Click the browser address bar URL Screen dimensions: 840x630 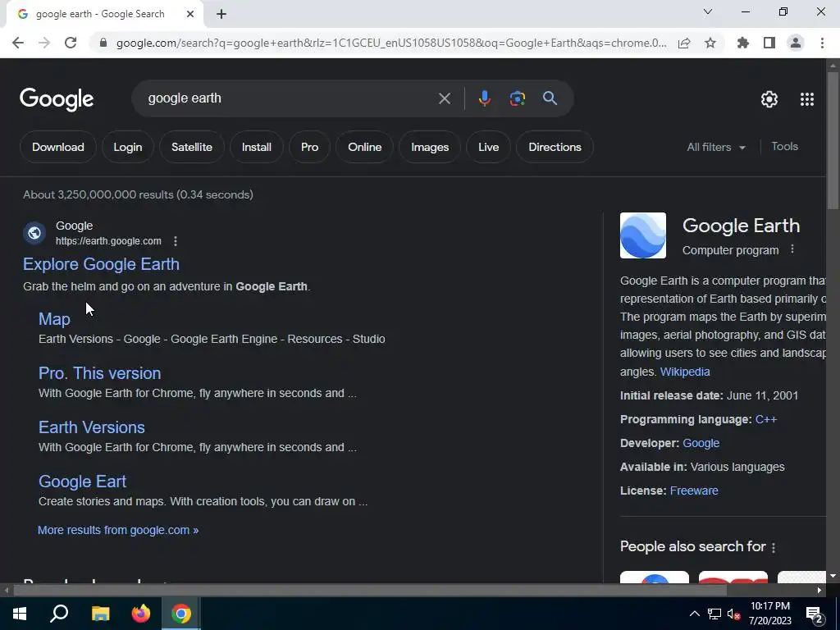pos(391,43)
